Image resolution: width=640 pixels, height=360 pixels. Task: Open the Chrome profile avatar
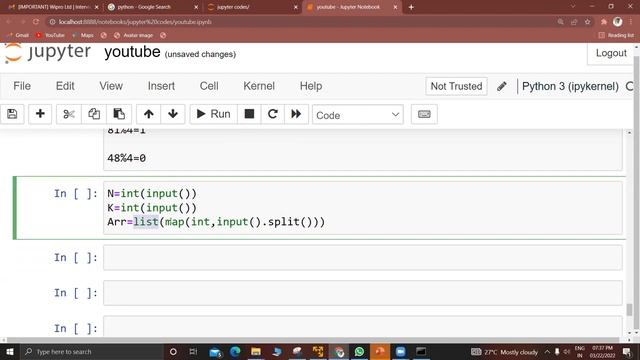pos(618,22)
